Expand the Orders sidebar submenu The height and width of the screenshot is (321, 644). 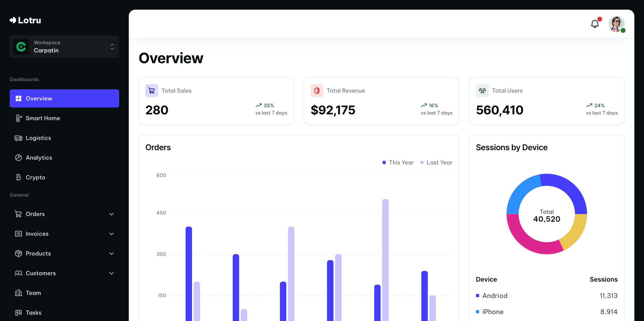(x=111, y=214)
